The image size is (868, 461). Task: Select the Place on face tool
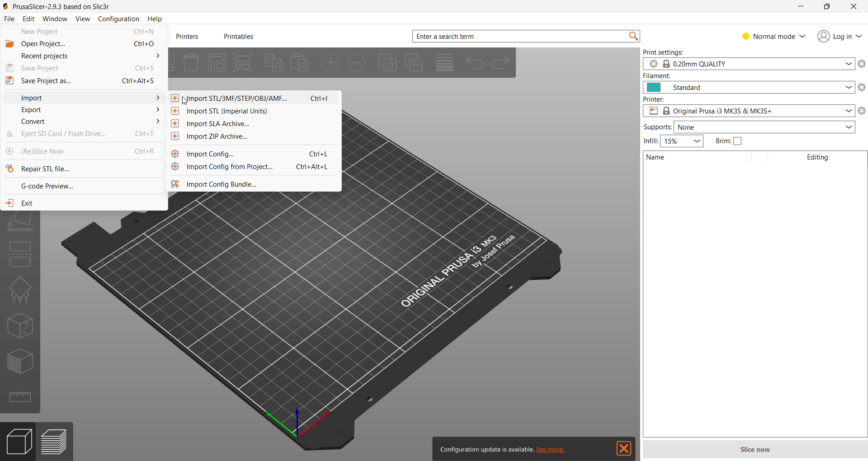click(x=20, y=221)
